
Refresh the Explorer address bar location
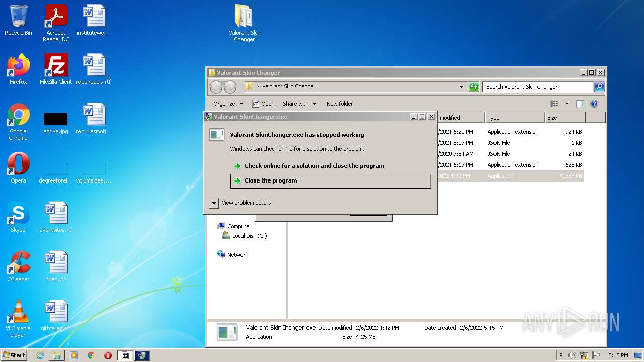[474, 87]
